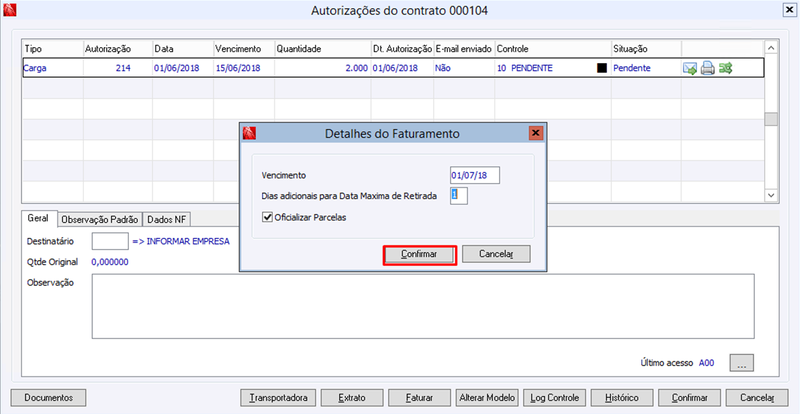Click the 2.000 Quantidade cell

tap(322, 68)
